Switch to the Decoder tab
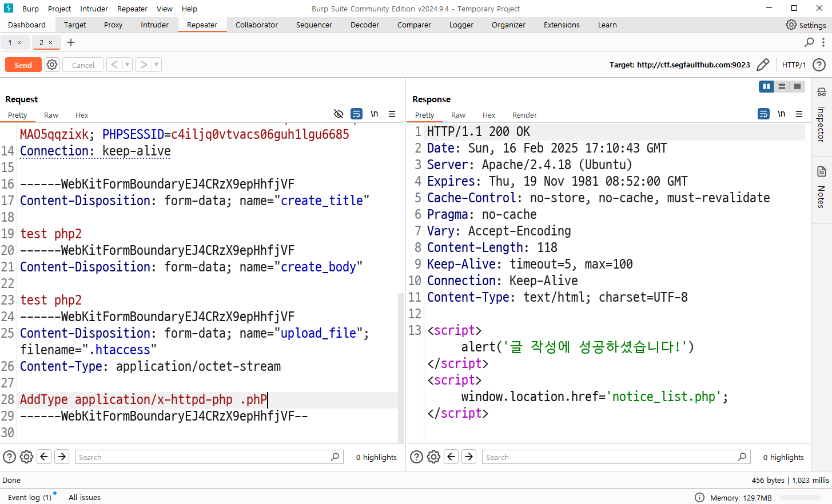832x504 pixels. pos(365,25)
